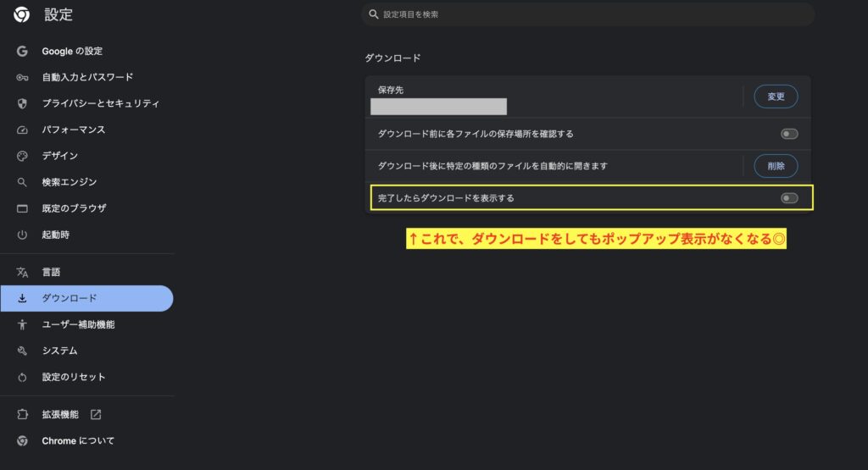Open 言語 settings section
Image resolution: width=868 pixels, height=470 pixels.
pyautogui.click(x=51, y=273)
